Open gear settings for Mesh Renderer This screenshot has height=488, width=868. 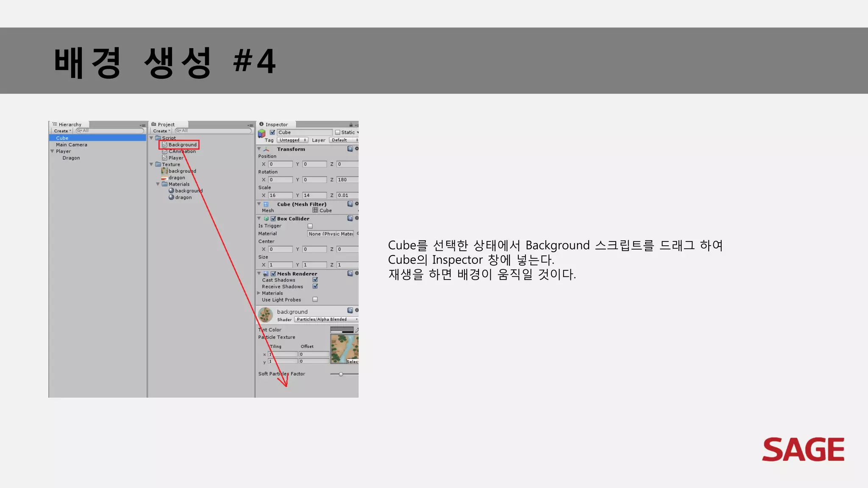[x=357, y=273]
